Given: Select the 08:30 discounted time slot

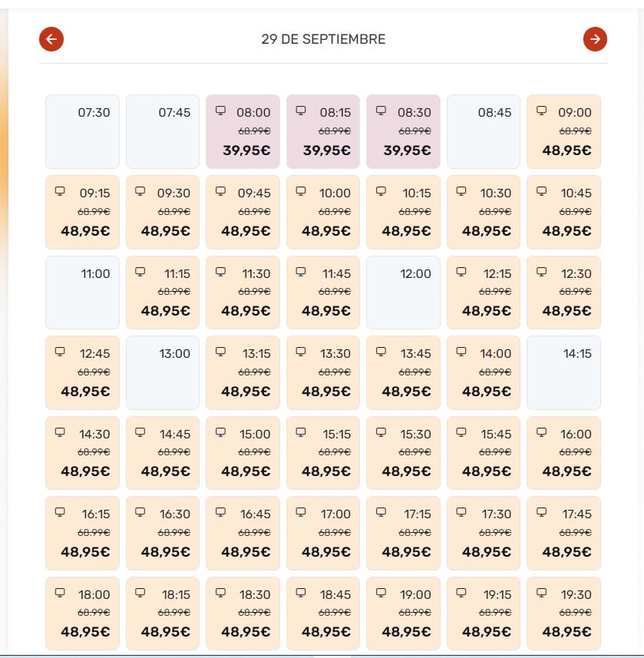Looking at the screenshot, I should [x=403, y=131].
